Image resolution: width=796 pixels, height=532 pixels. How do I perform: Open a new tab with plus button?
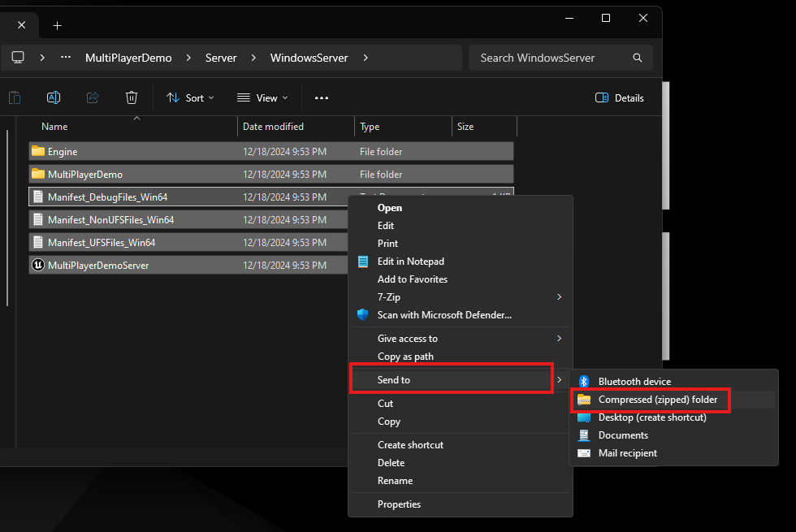pyautogui.click(x=57, y=25)
